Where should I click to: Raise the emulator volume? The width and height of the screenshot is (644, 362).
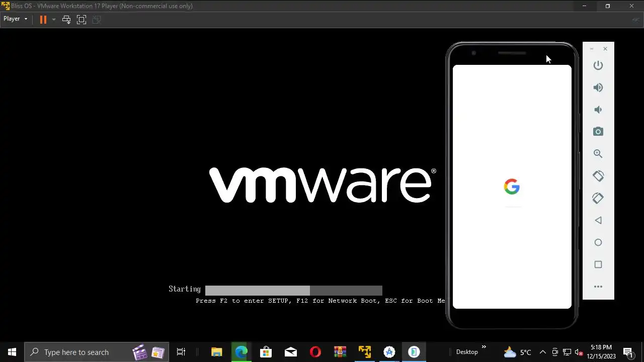point(598,87)
